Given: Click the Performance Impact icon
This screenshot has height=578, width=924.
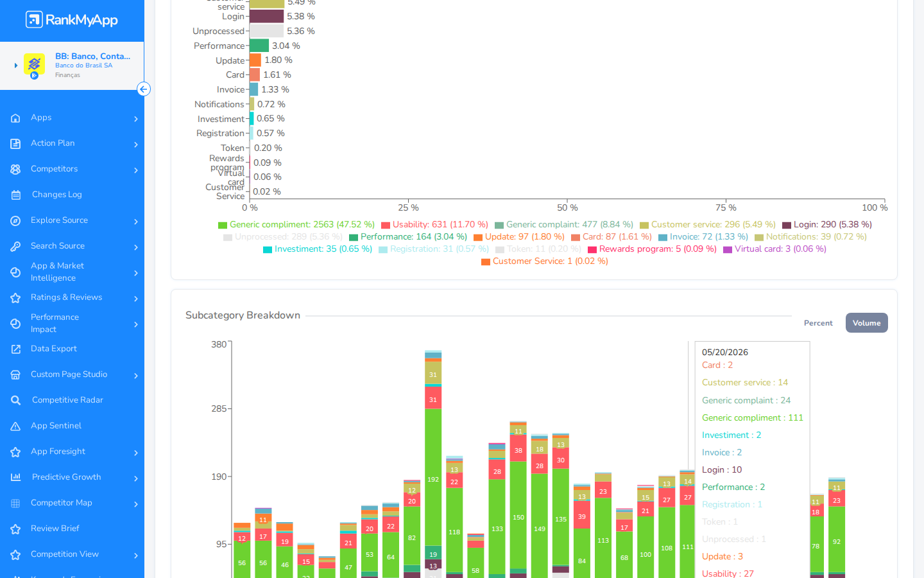Looking at the screenshot, I should [x=15, y=324].
